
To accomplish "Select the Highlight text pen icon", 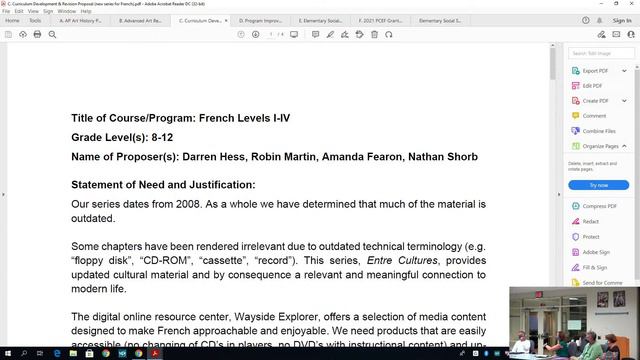I will click(330, 35).
